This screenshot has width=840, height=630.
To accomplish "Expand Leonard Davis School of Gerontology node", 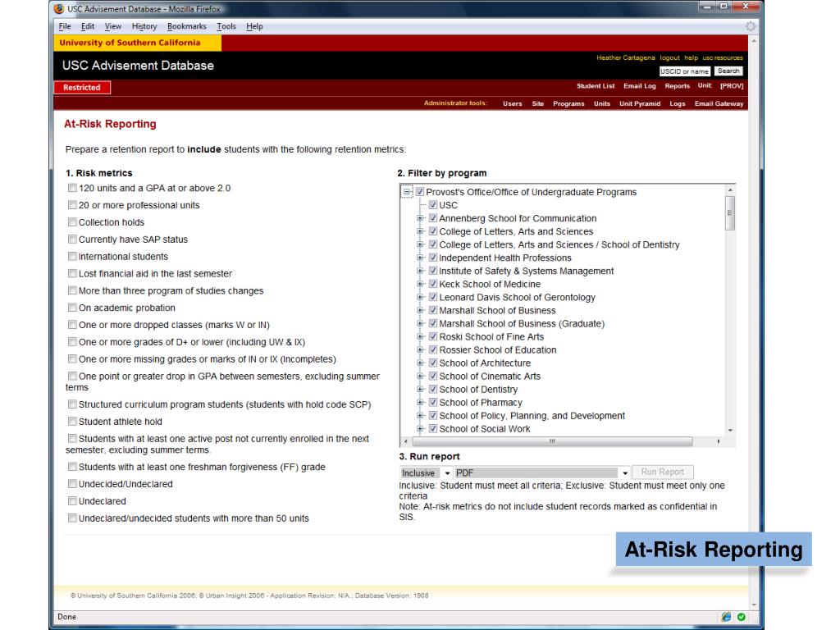I will point(421,297).
